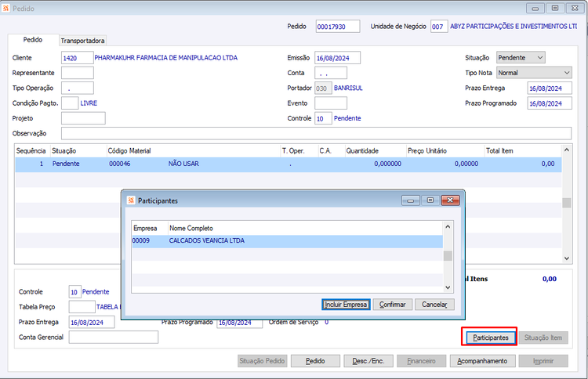Maximize the Participantes dialog
This screenshot has width=588, height=379.
click(x=430, y=200)
